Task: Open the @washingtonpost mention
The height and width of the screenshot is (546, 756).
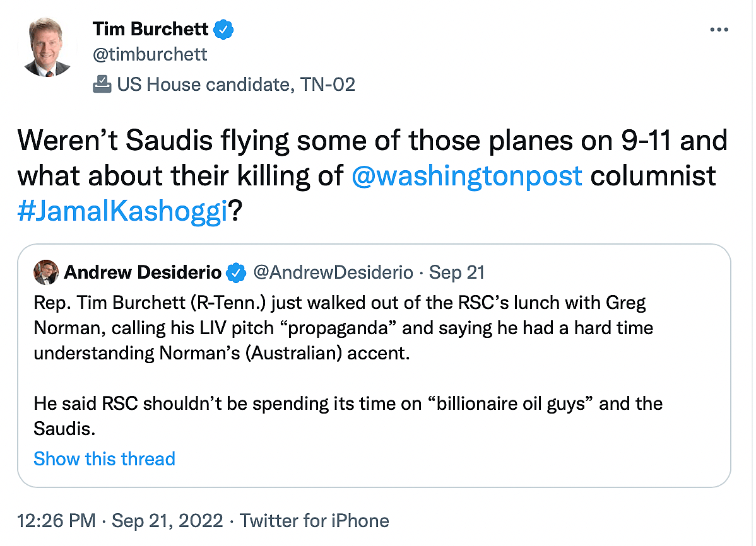Action: (467, 176)
